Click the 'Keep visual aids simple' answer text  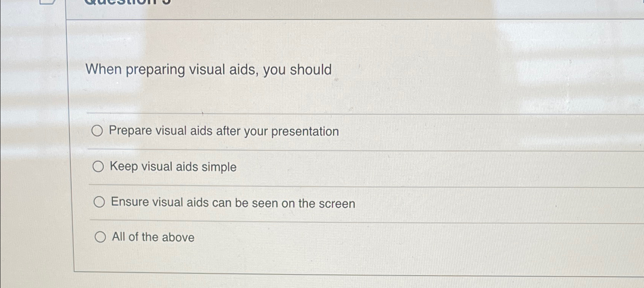(x=172, y=167)
